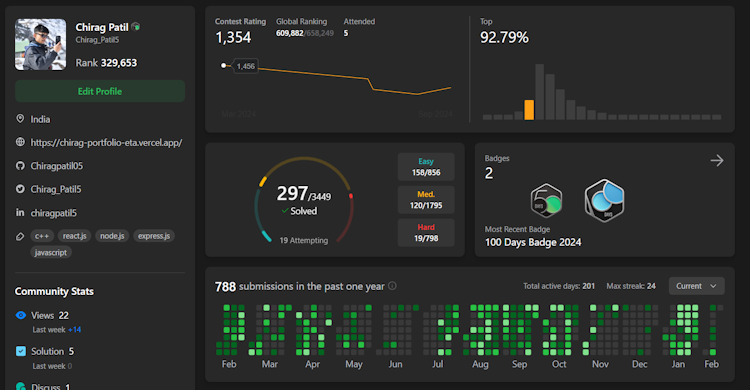Open the Badges arrow to view all

coord(717,160)
